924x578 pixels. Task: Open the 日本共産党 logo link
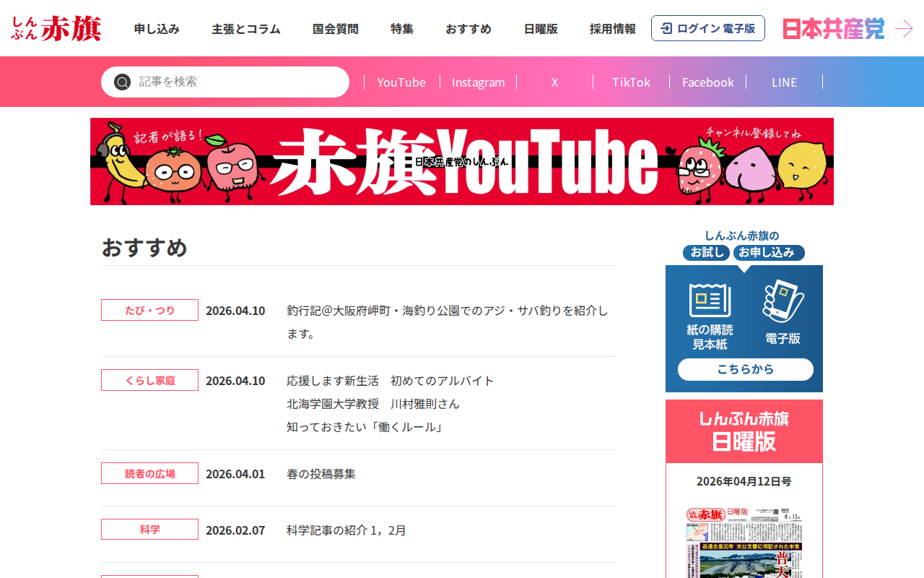[x=834, y=28]
